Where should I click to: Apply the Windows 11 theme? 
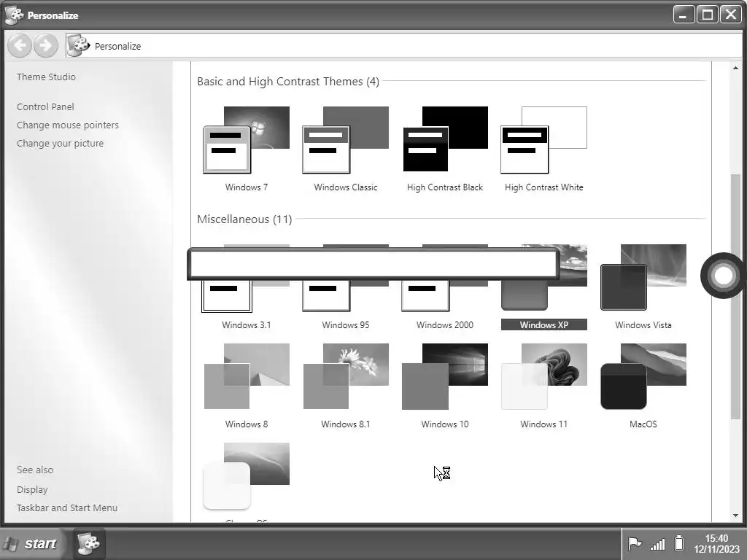pos(543,376)
